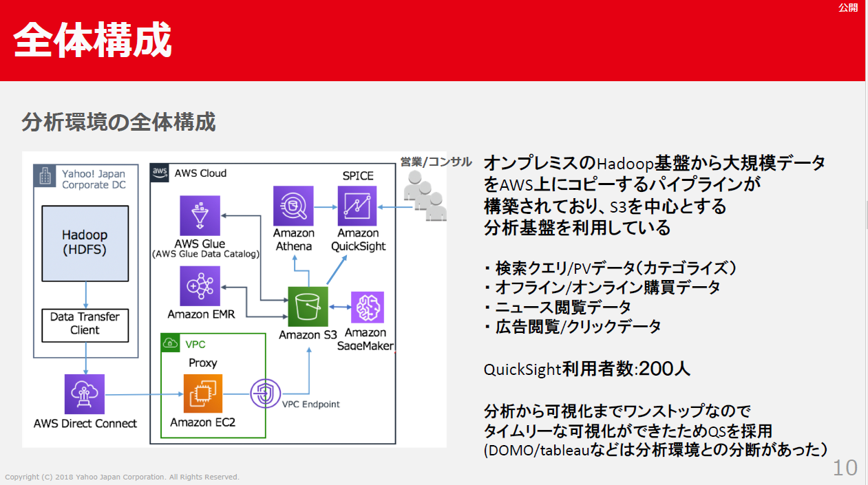Viewport: 868px width, 485px height.
Task: Select the 広告閲覧/クリックデータ bullet
Action: pyautogui.click(x=571, y=327)
